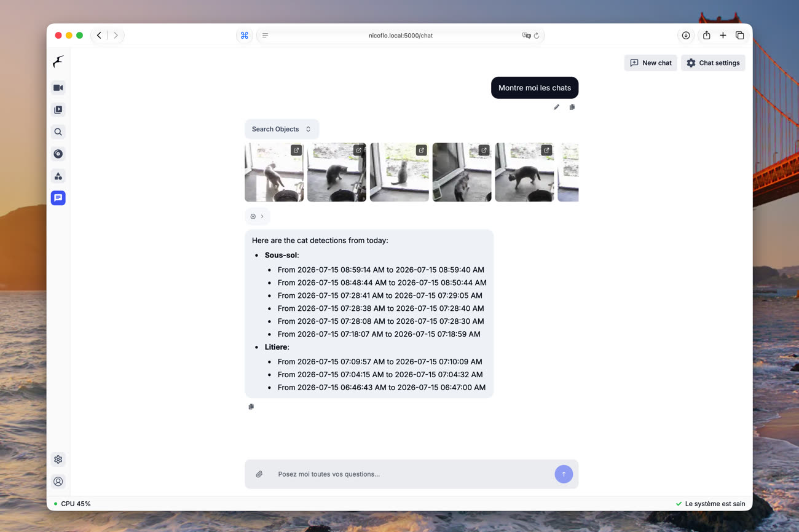Open the reader view icon in address bar
This screenshot has width=799, height=532.
point(266,36)
